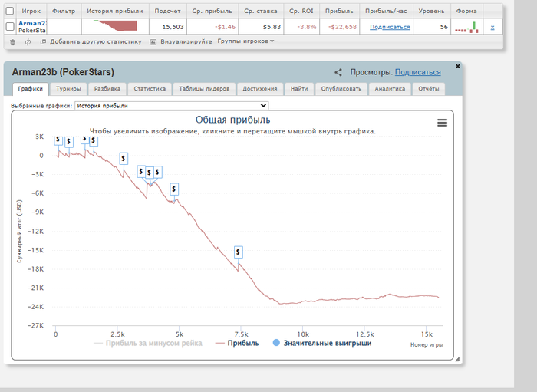Open the Отчёты tab
This screenshot has height=392, width=537.
[x=428, y=89]
